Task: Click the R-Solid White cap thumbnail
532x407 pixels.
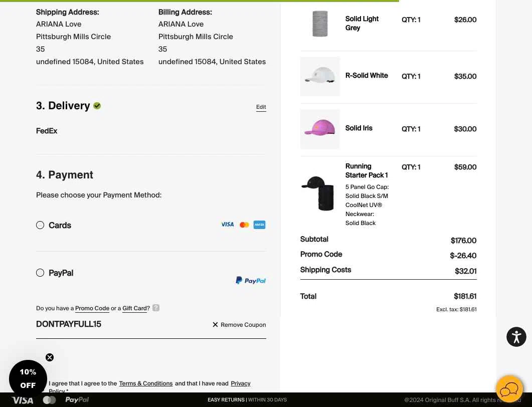Action: [x=320, y=76]
